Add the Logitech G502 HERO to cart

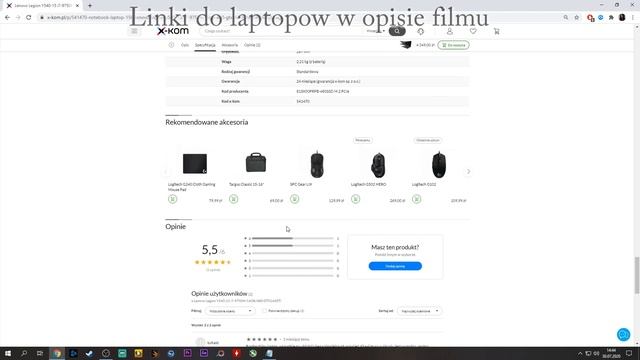pyautogui.click(x=356, y=199)
